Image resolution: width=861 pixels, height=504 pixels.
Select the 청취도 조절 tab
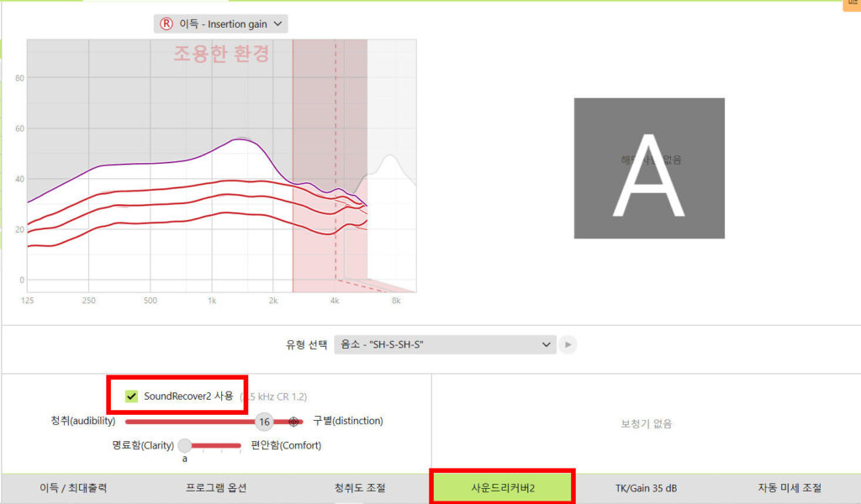(x=360, y=487)
